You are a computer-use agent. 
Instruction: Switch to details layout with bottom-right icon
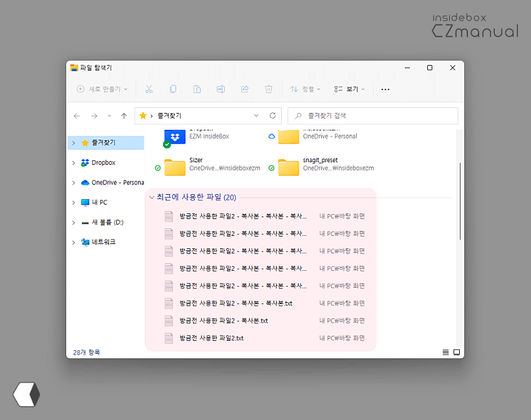point(457,352)
